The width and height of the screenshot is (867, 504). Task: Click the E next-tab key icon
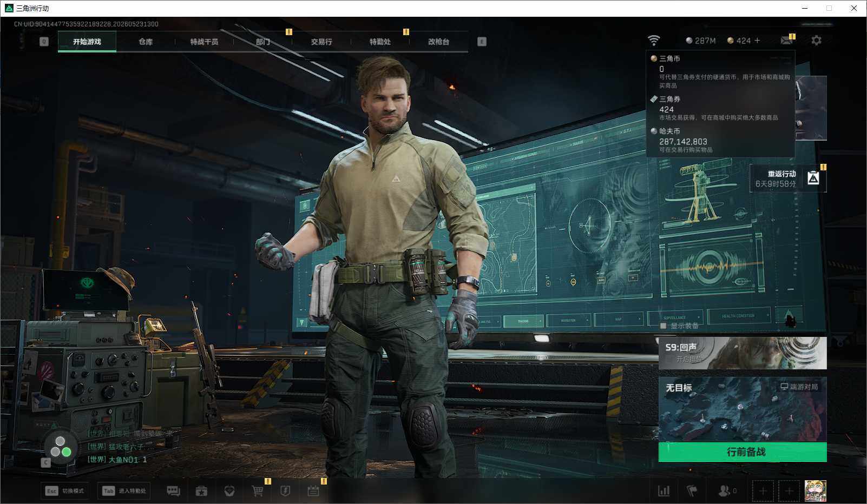click(482, 42)
